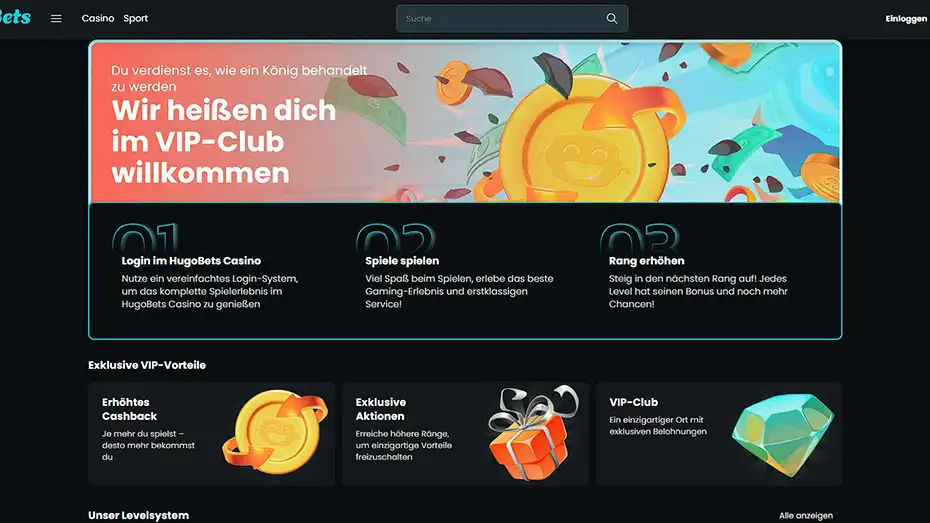
Task: Open the Sport menu item
Action: (136, 18)
